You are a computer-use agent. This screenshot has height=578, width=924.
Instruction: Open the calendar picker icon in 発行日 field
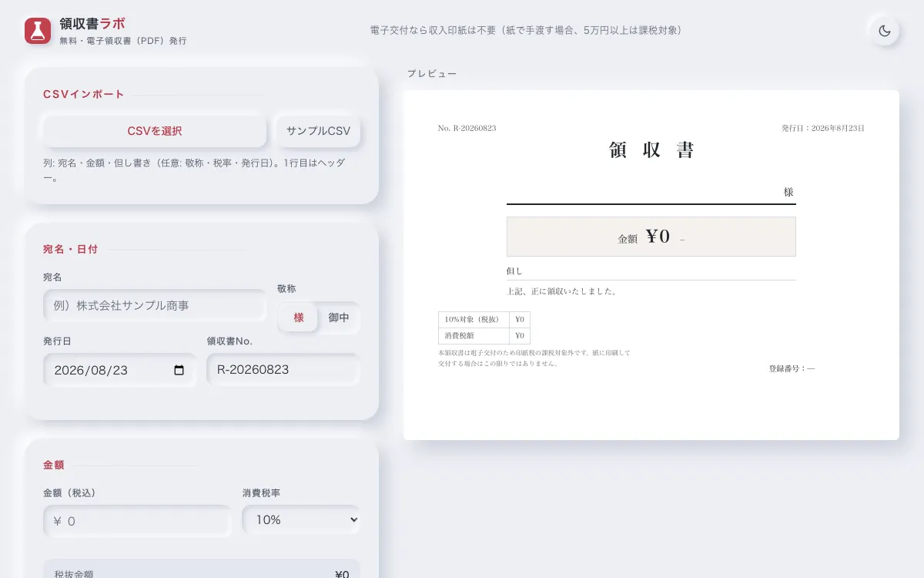179,370
